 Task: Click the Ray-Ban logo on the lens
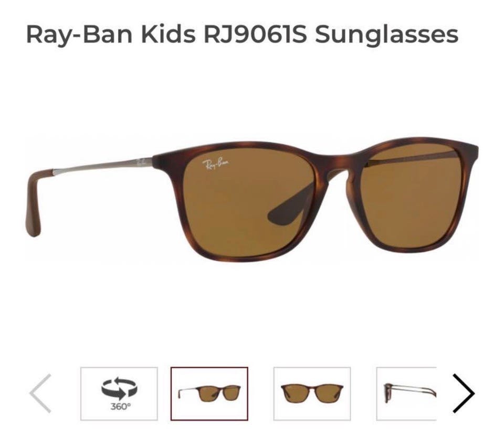pos(215,164)
